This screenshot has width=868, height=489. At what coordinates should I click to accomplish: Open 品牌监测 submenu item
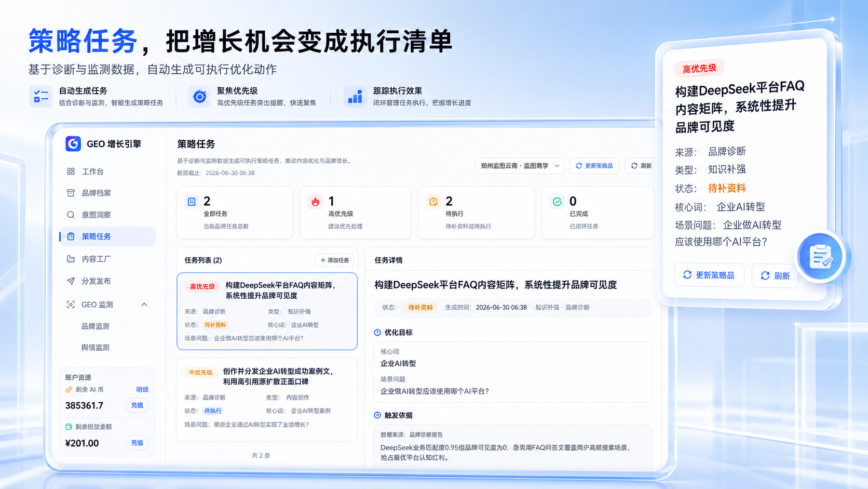tap(96, 326)
